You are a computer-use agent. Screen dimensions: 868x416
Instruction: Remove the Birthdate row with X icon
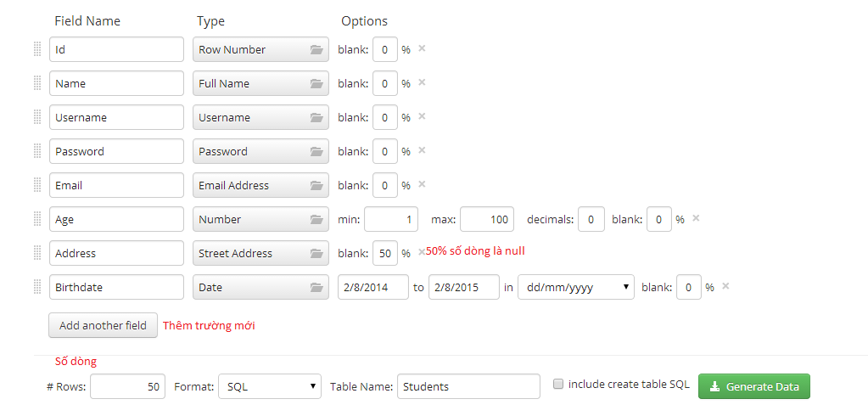coord(725,286)
